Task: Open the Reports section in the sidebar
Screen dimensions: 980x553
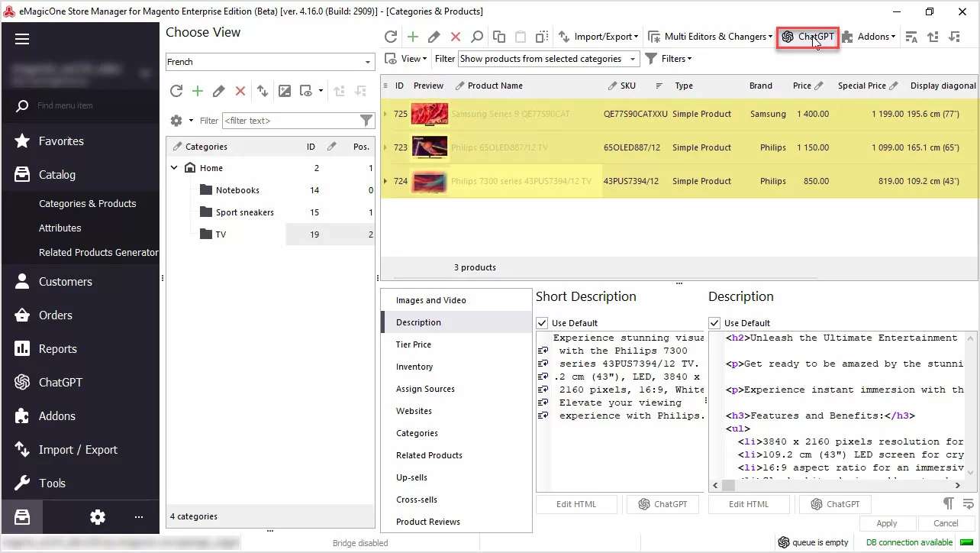Action: click(80, 348)
